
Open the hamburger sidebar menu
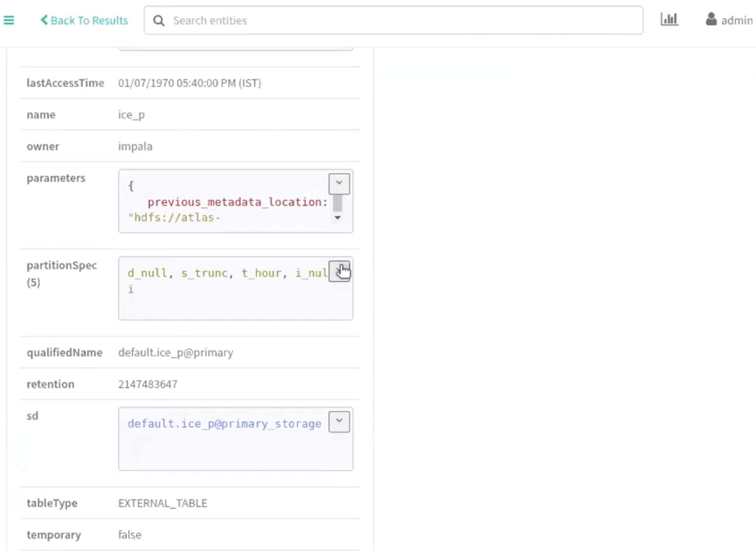[x=9, y=20]
